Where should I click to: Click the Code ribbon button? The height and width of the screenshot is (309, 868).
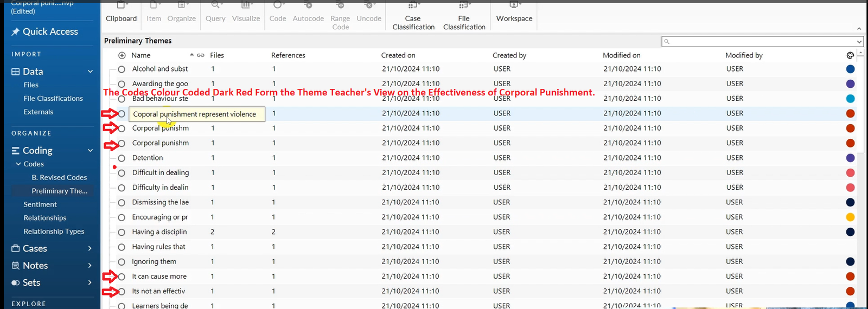click(x=277, y=13)
